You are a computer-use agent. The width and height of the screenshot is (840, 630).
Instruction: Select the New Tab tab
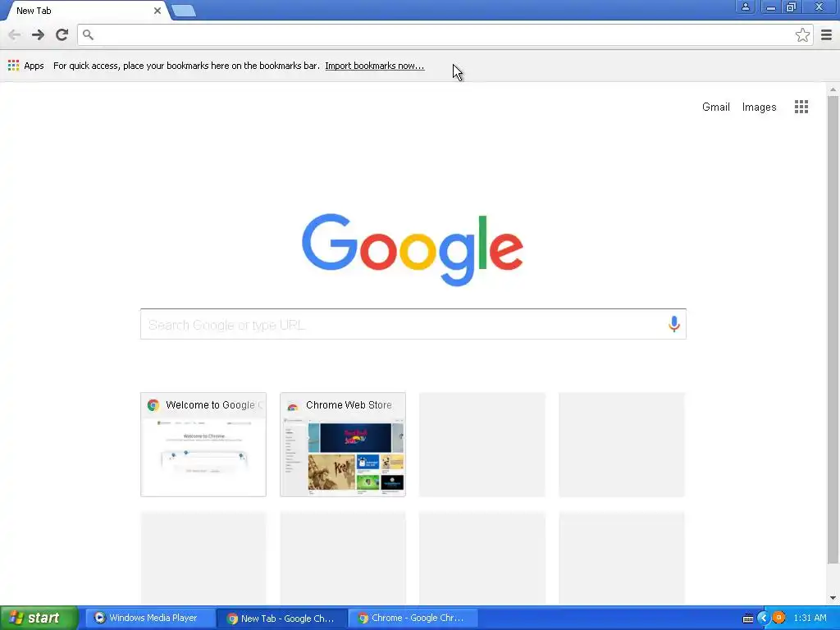pyautogui.click(x=84, y=11)
